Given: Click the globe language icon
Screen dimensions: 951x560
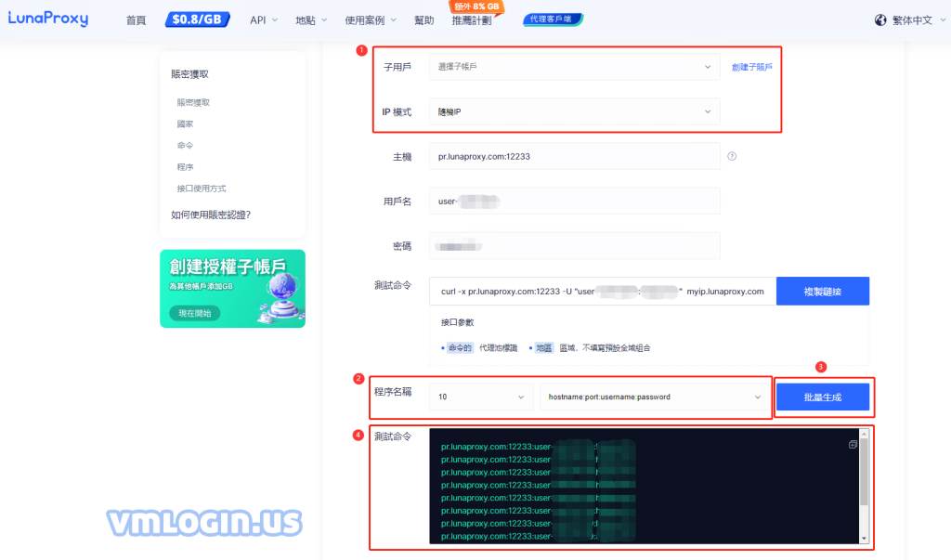Looking at the screenshot, I should point(880,20).
